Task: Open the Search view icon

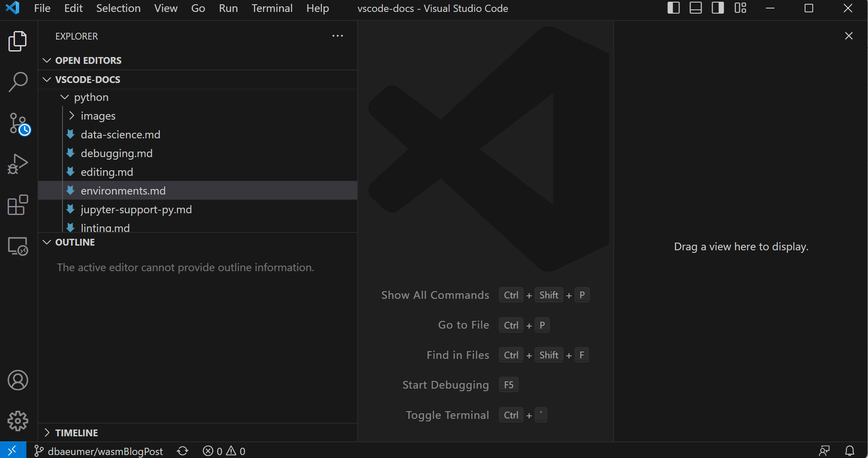Action: point(18,82)
